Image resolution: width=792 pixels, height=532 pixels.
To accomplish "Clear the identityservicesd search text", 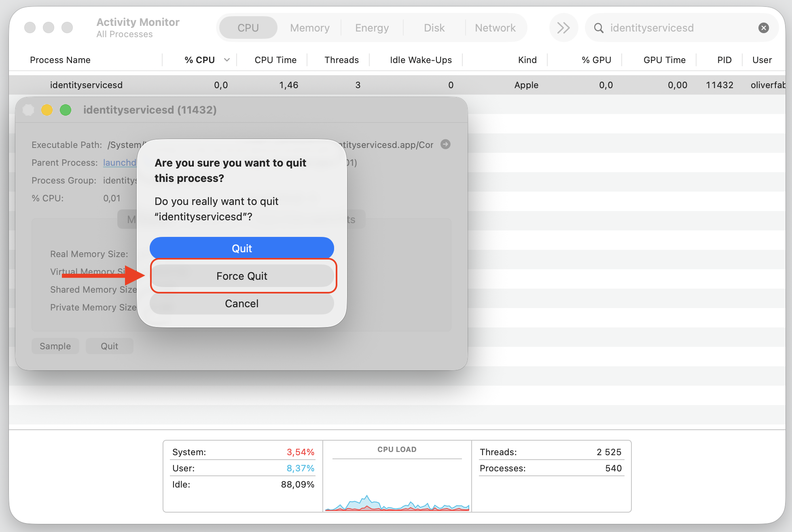I will coord(763,28).
